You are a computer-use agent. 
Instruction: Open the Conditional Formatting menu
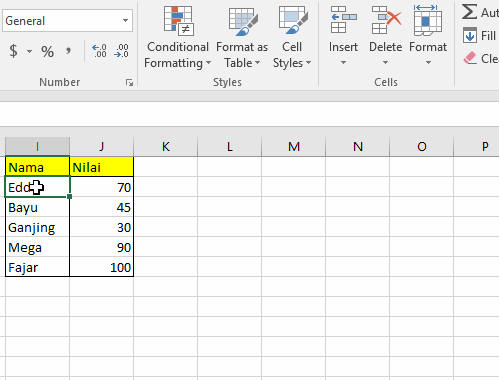[x=178, y=37]
